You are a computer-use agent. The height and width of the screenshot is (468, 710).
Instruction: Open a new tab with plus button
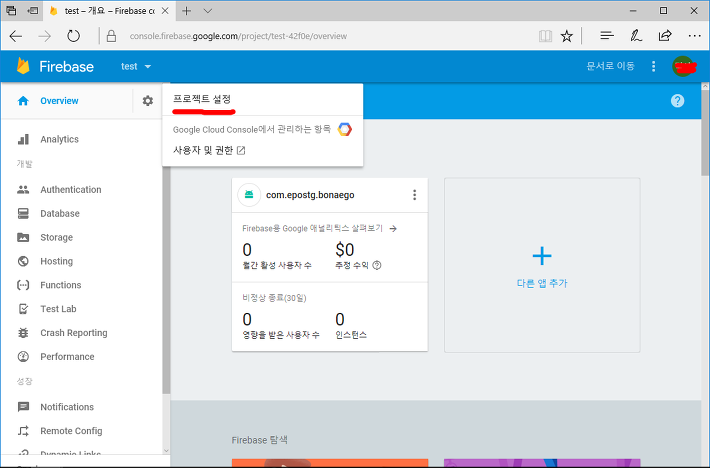click(x=186, y=11)
